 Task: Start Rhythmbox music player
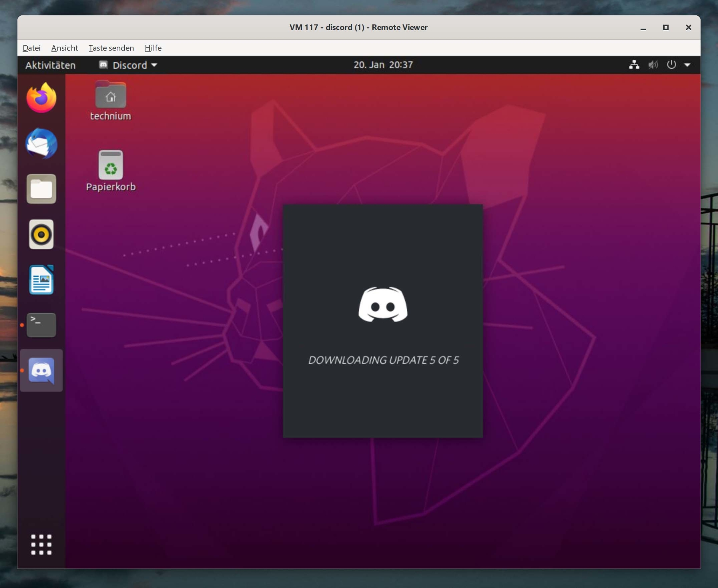[41, 234]
